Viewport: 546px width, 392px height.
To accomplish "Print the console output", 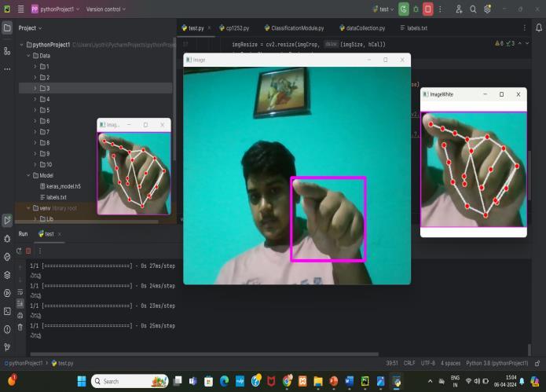I will pyautogui.click(x=20, y=316).
